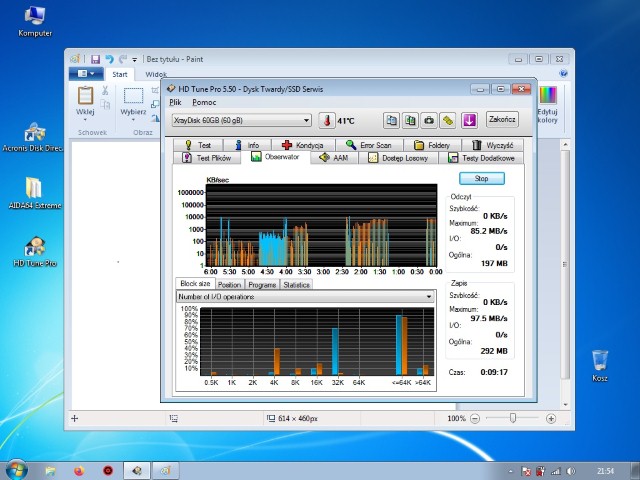This screenshot has width=640, height=480.
Task: Expand the Quick Access Toolbar customize arrow
Action: pos(134,60)
